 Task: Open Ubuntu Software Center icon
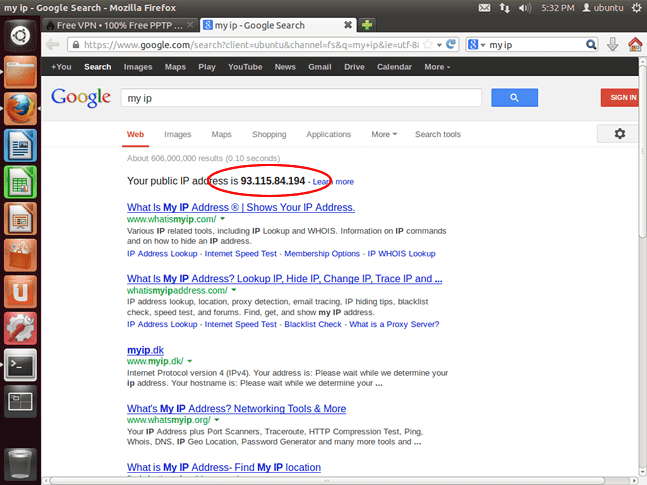tap(20, 255)
